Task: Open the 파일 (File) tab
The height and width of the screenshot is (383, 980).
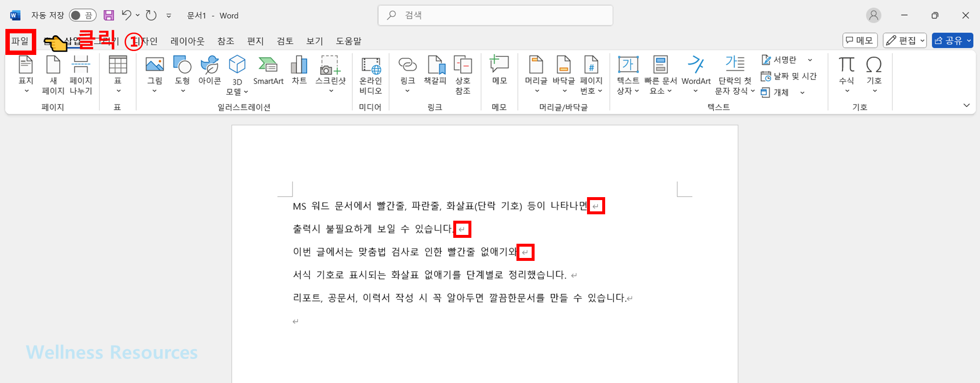Action: coord(21,41)
